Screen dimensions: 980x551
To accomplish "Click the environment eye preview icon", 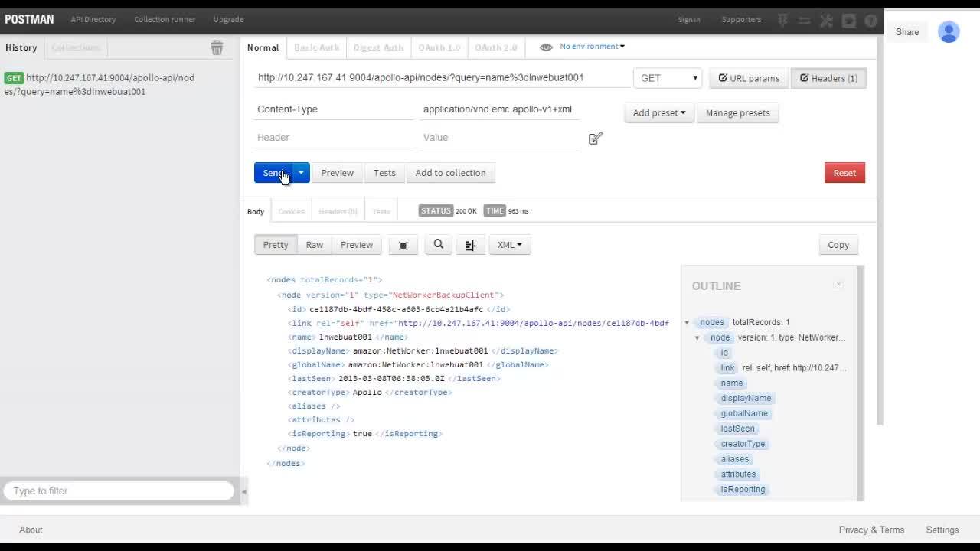I will click(545, 46).
